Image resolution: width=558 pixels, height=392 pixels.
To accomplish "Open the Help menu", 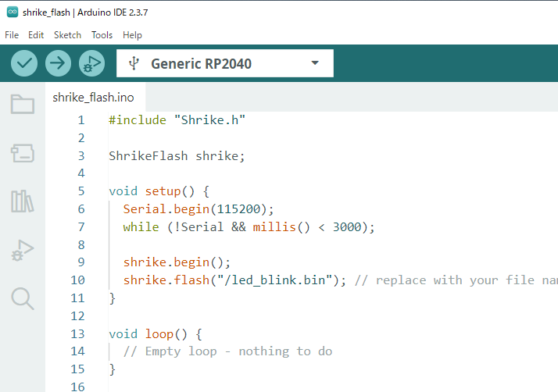I will [132, 35].
